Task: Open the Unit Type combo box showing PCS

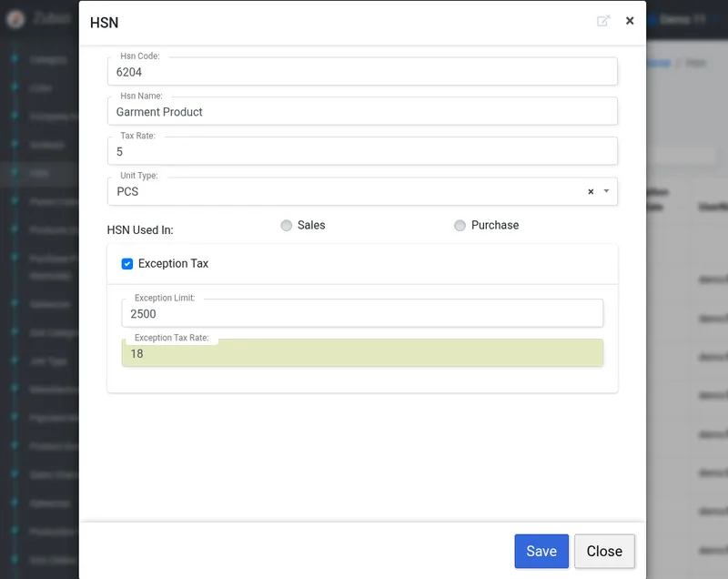Action: click(346, 192)
